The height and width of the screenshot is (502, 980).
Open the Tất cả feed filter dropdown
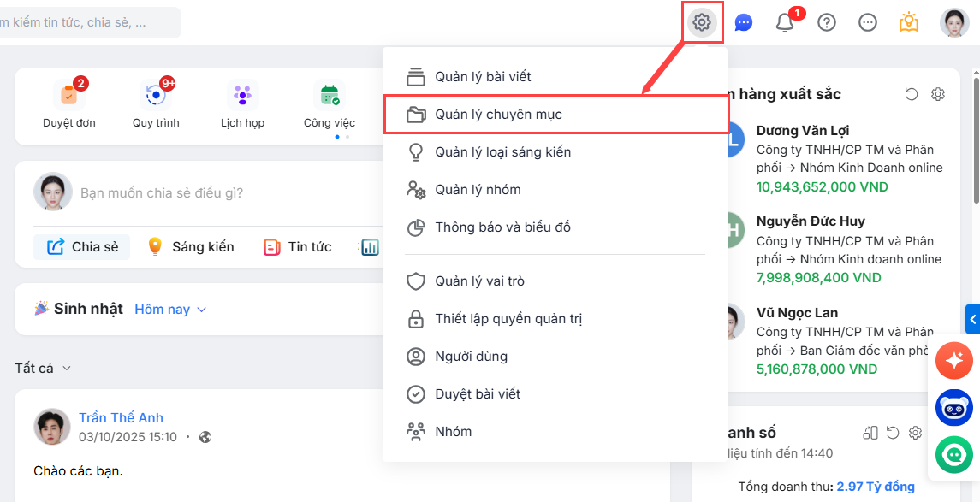43,369
